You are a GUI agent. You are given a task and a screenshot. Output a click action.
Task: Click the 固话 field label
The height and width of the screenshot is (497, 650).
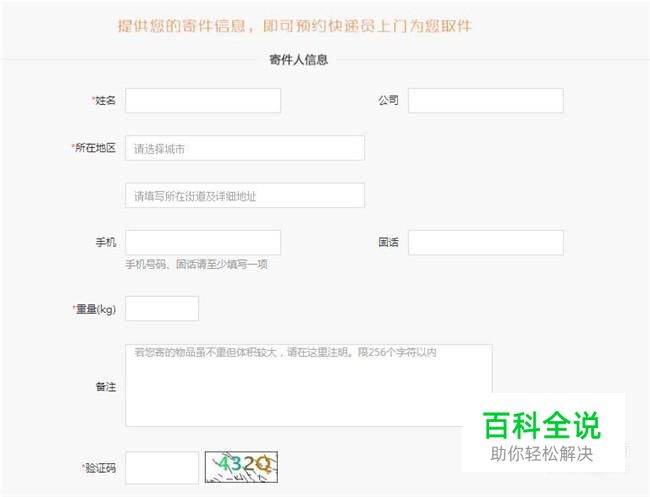388,242
